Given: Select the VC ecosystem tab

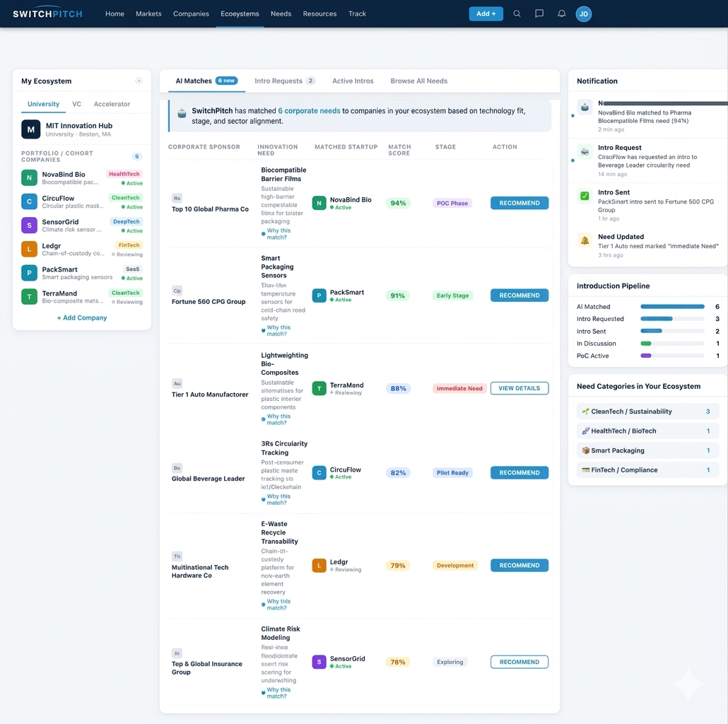Looking at the screenshot, I should 76,104.
